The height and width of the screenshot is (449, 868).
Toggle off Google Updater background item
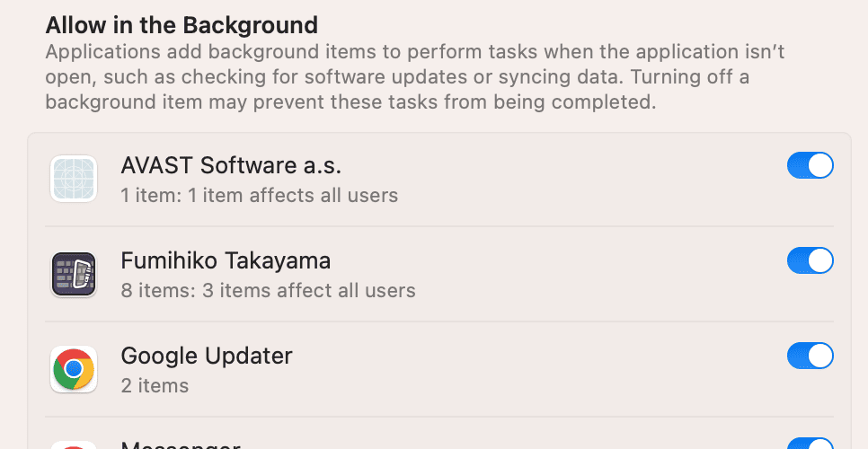pos(810,357)
